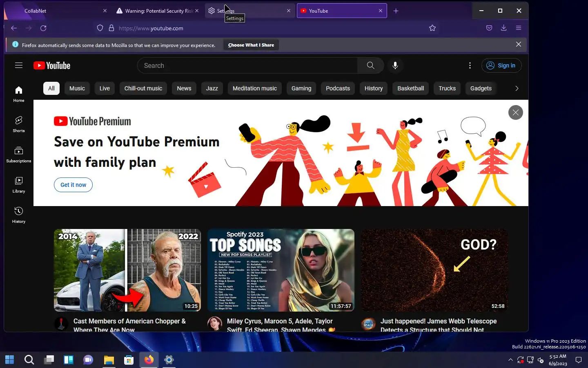Open YouTube settings three-dot menu
Screen dimensions: 588x368
pos(470,65)
